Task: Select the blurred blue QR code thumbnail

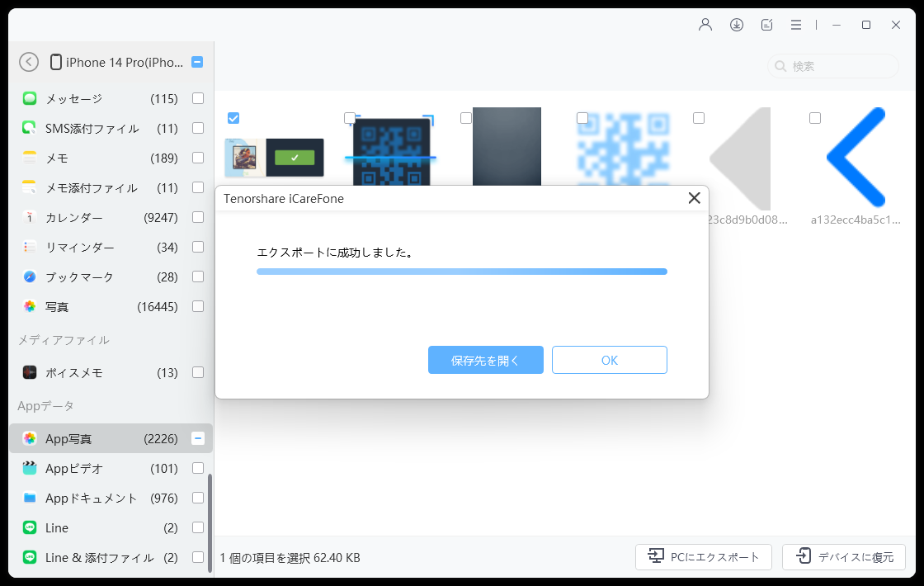Action: pyautogui.click(x=624, y=149)
